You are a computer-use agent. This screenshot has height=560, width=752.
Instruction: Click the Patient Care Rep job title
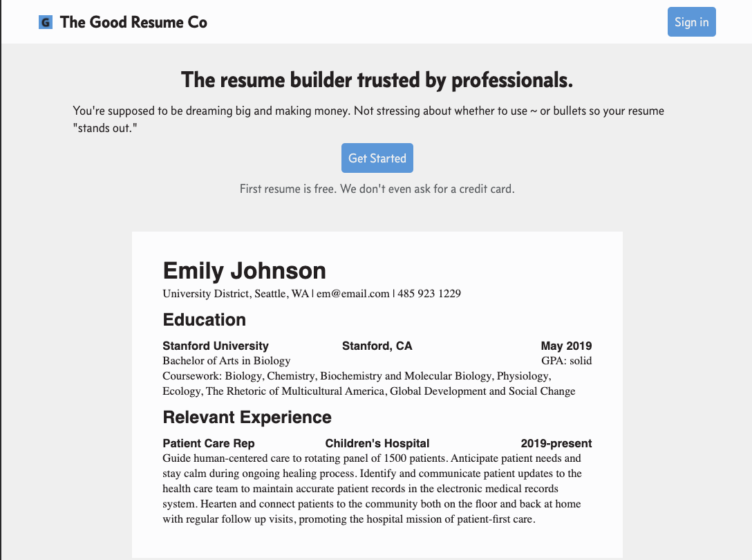click(209, 443)
